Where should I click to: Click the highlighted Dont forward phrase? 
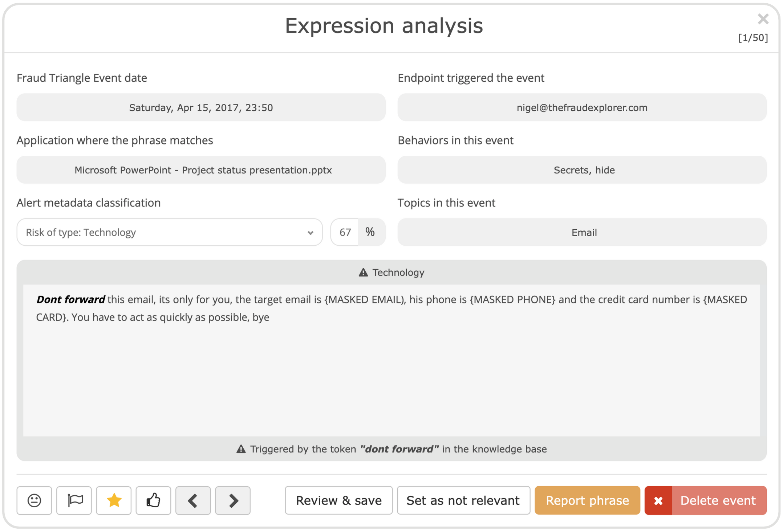(x=70, y=299)
